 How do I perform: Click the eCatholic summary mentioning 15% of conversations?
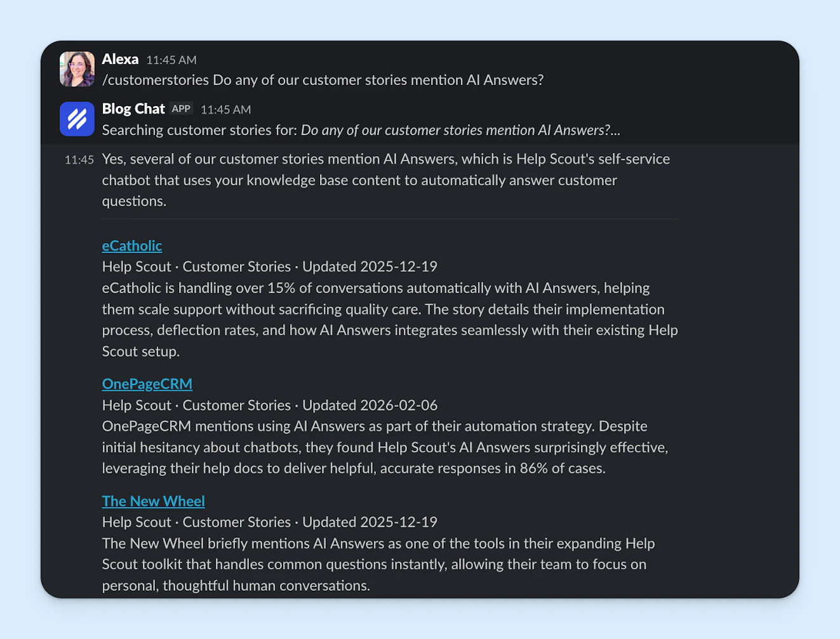pyautogui.click(x=389, y=319)
